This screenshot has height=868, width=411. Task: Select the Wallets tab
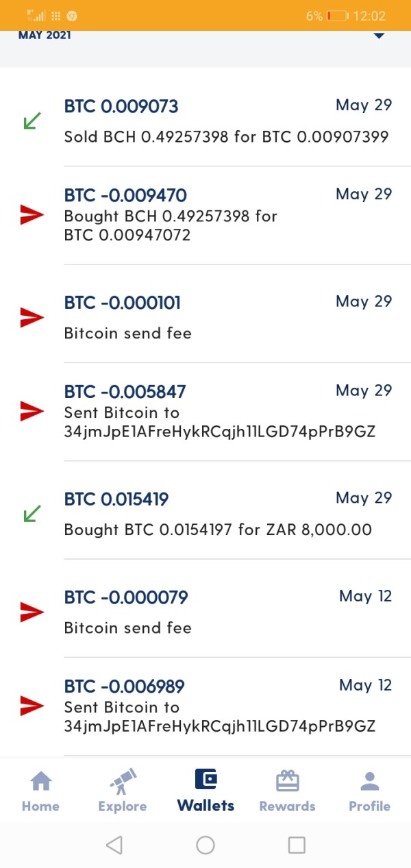click(x=206, y=790)
